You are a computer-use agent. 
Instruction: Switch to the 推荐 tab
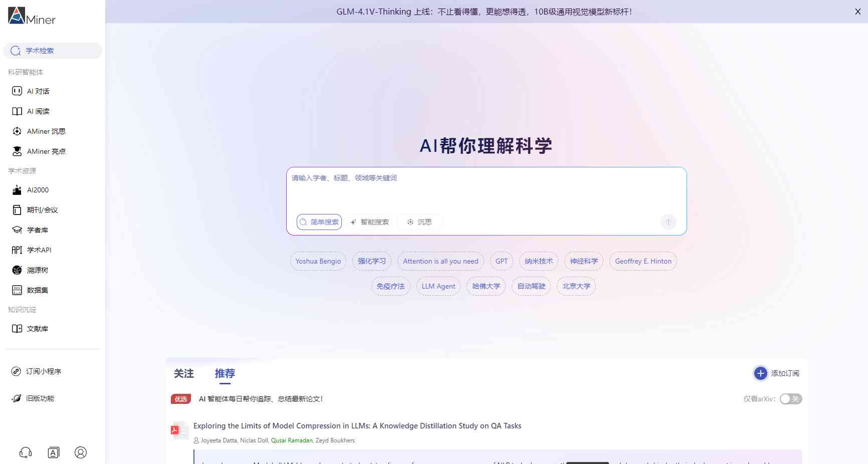[225, 373]
